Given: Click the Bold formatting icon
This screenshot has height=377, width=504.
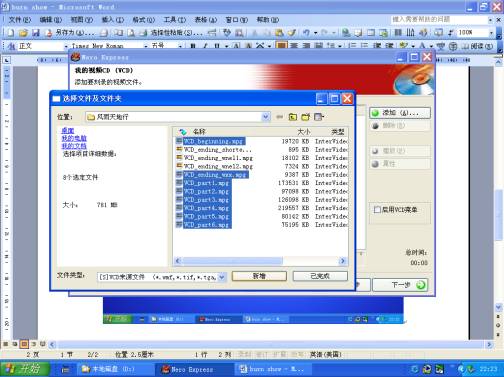Looking at the screenshot, I should coord(192,46).
